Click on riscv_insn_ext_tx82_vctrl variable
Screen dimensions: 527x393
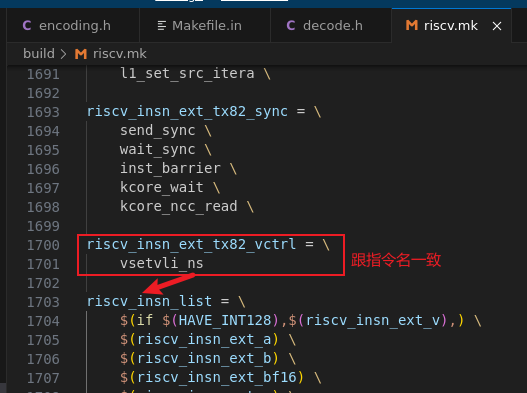(x=192, y=244)
